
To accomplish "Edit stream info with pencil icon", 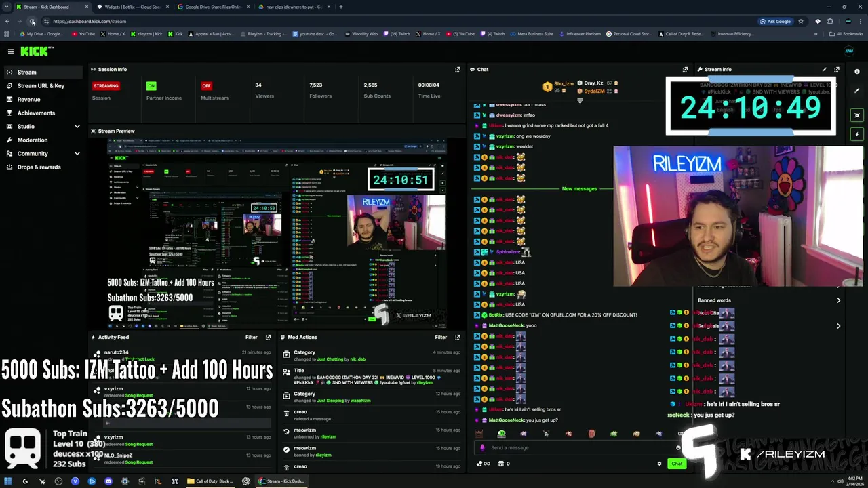I will (x=825, y=69).
